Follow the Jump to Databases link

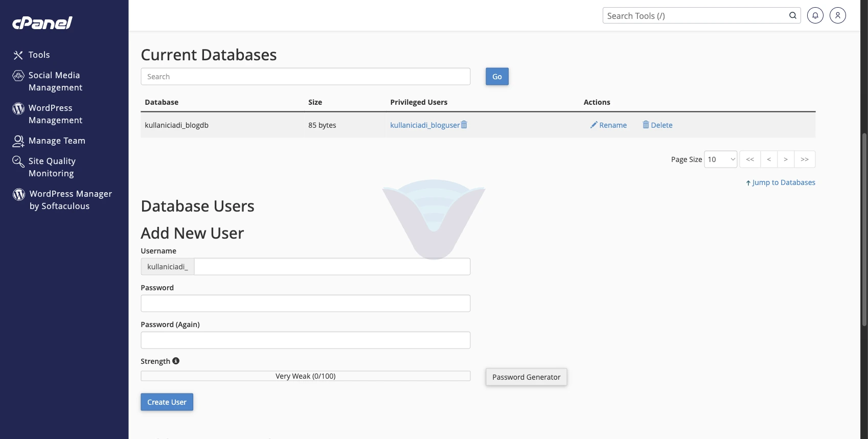pyautogui.click(x=781, y=182)
